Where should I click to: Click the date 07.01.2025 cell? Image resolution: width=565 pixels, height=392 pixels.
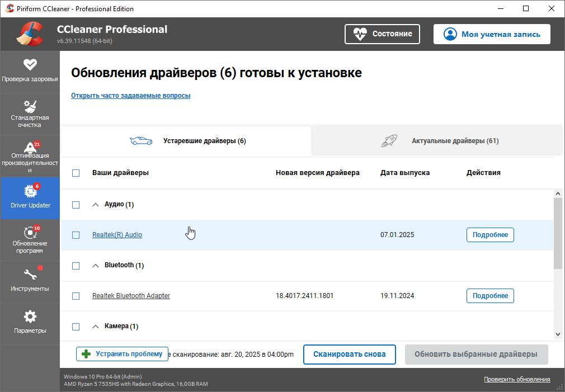[397, 234]
